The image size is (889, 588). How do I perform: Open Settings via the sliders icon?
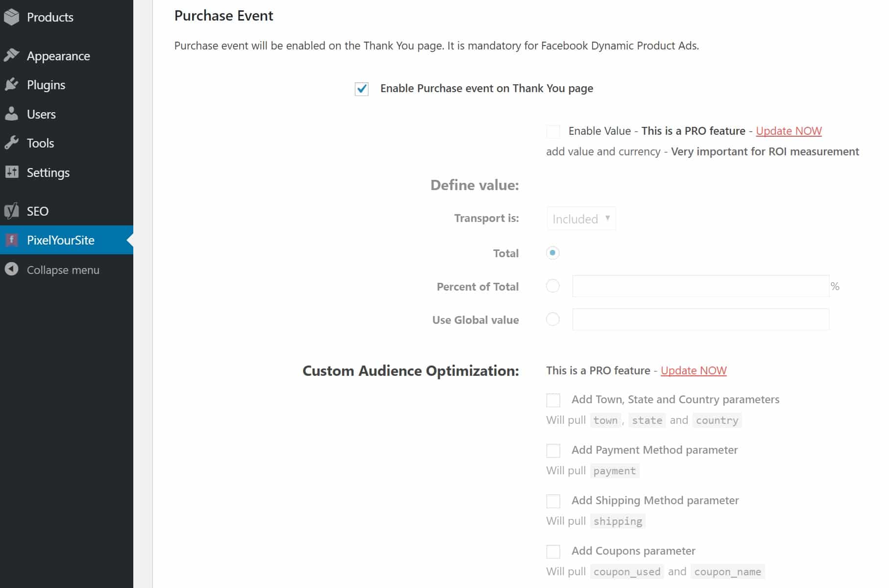pyautogui.click(x=12, y=172)
